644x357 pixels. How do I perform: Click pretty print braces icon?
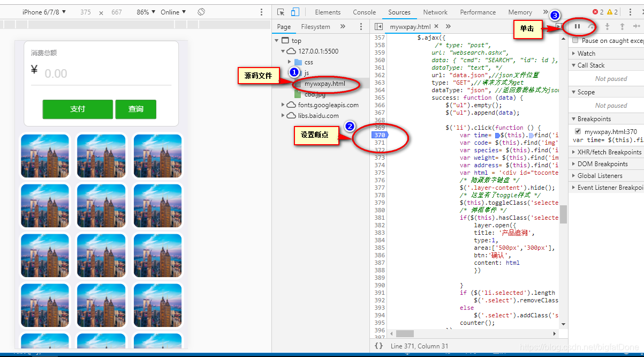pyautogui.click(x=378, y=346)
